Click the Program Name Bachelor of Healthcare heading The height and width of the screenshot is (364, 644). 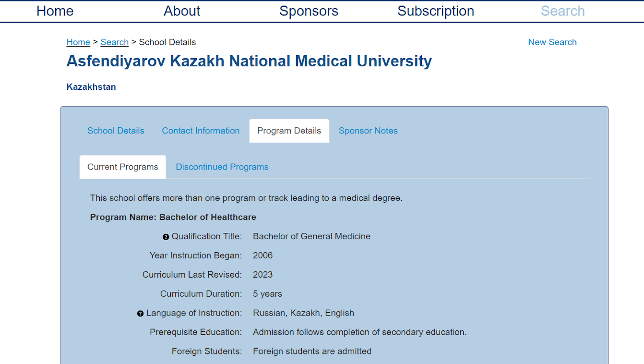click(x=173, y=217)
